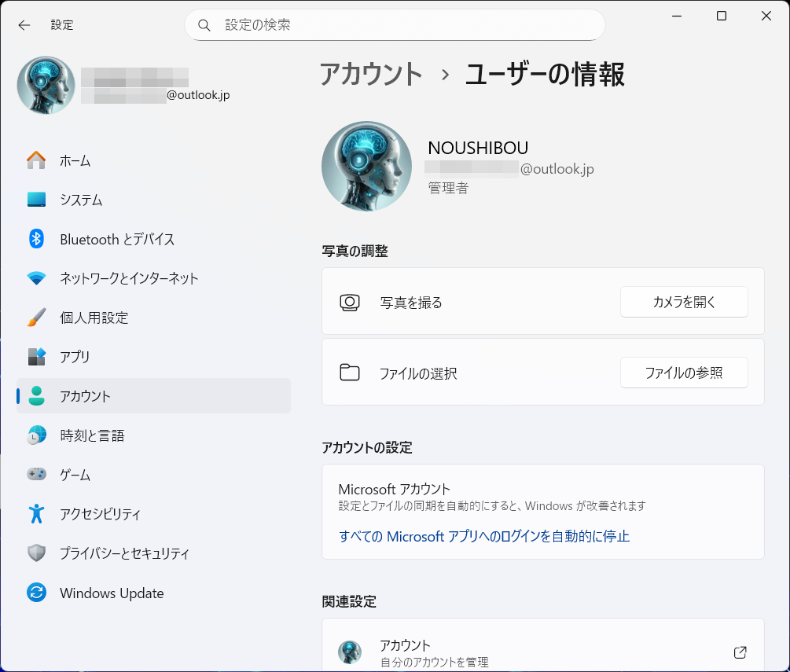
Task: Select ネットワークとインターネット
Action: tap(153, 278)
